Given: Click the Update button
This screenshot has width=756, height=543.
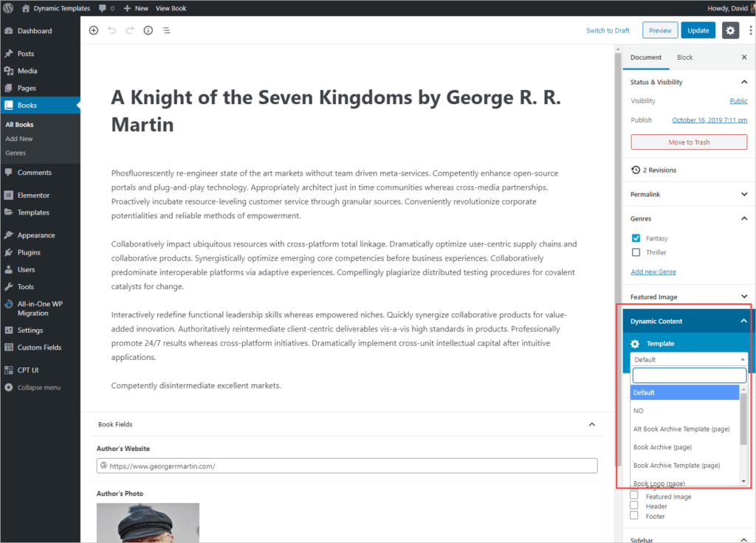Looking at the screenshot, I should [698, 30].
